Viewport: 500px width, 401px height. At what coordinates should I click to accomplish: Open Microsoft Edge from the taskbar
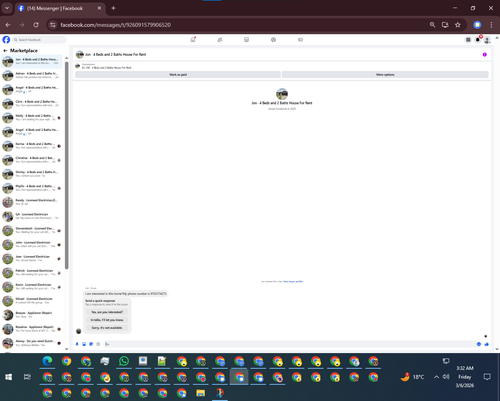click(47, 361)
